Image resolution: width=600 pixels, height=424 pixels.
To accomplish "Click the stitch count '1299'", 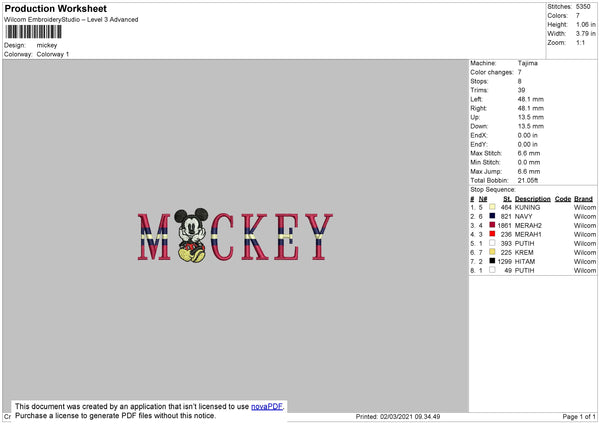I will (504, 262).
